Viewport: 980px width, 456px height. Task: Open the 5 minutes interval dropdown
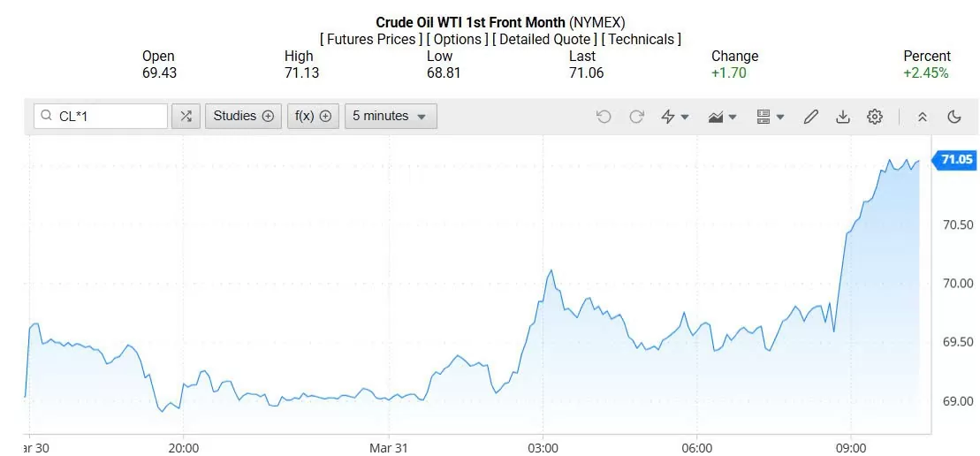tap(391, 117)
